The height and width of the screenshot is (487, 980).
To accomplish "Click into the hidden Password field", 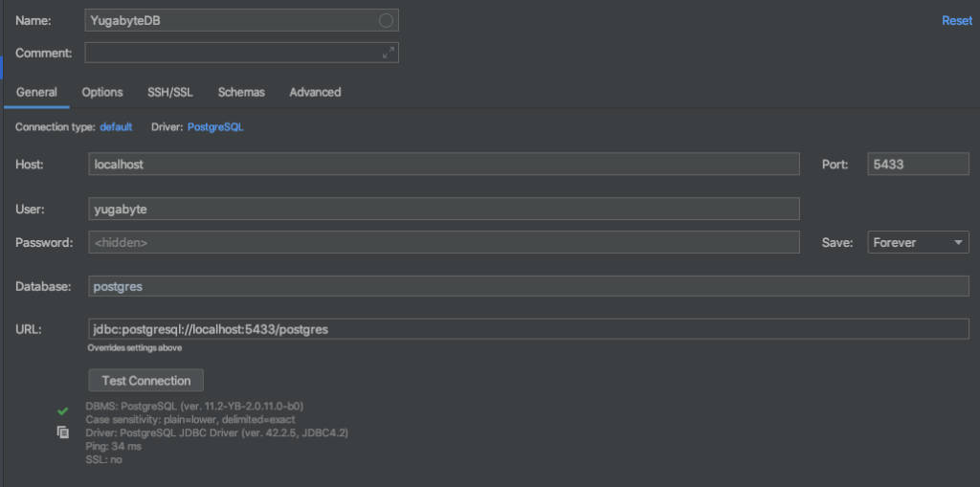I will click(x=444, y=242).
